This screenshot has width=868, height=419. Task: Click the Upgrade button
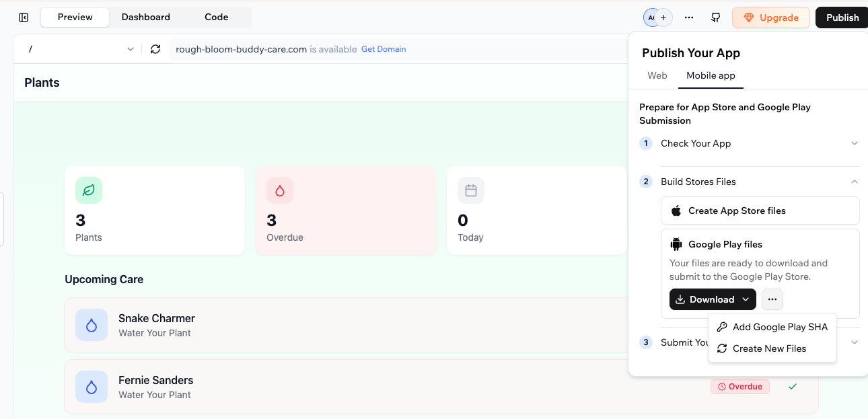tap(770, 17)
